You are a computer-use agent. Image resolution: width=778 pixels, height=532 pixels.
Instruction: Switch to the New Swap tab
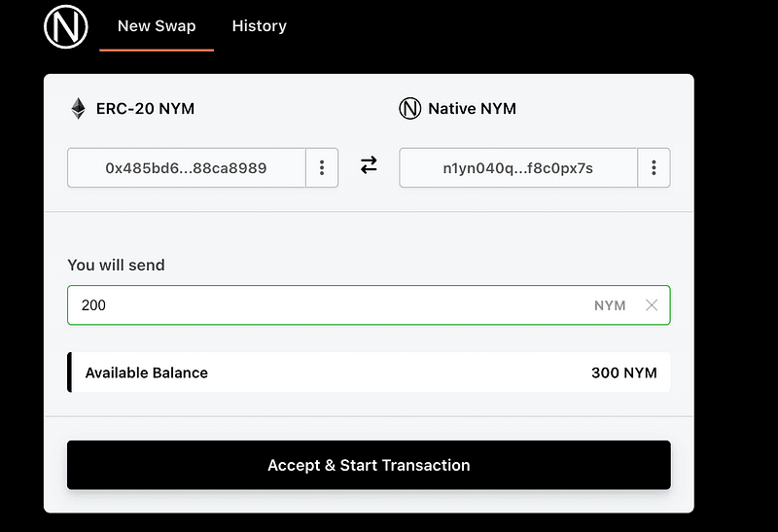pyautogui.click(x=156, y=26)
